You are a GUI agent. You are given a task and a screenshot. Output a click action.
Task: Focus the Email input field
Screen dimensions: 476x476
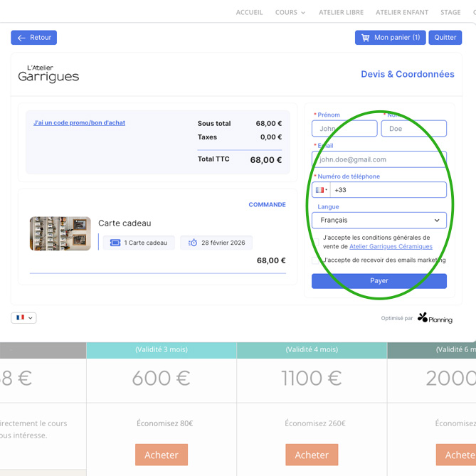379,159
